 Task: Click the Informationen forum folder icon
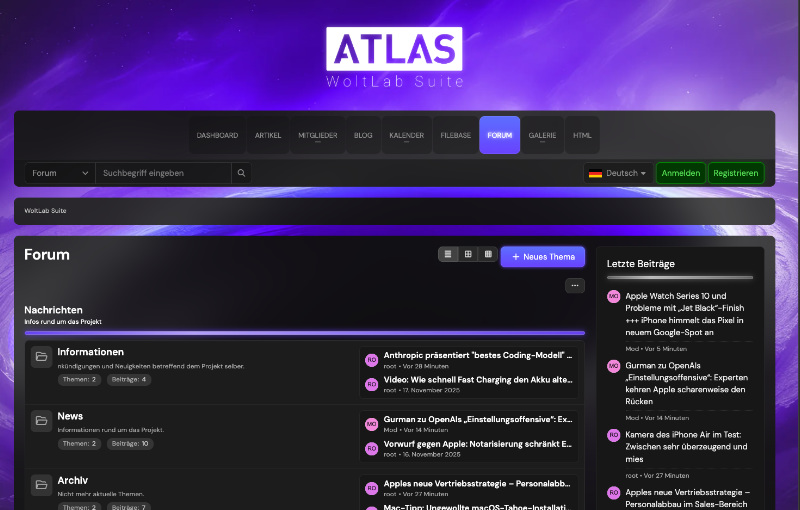coord(41,357)
